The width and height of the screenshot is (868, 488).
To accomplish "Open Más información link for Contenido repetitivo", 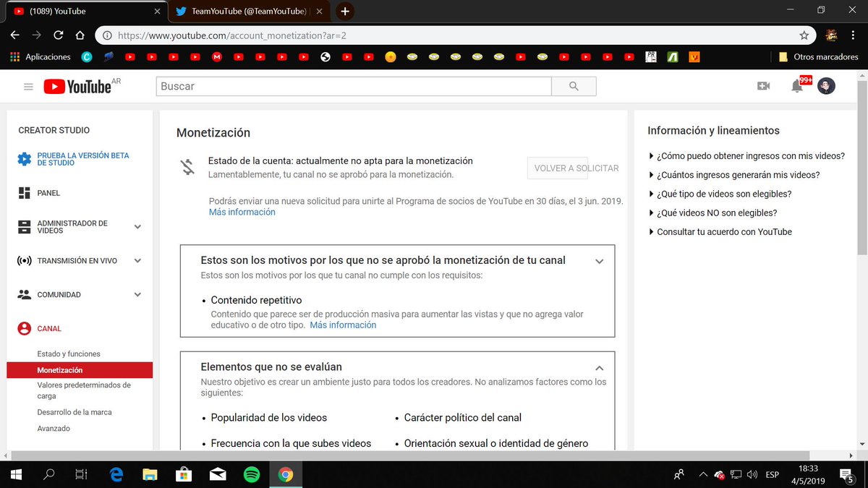I will click(x=343, y=325).
